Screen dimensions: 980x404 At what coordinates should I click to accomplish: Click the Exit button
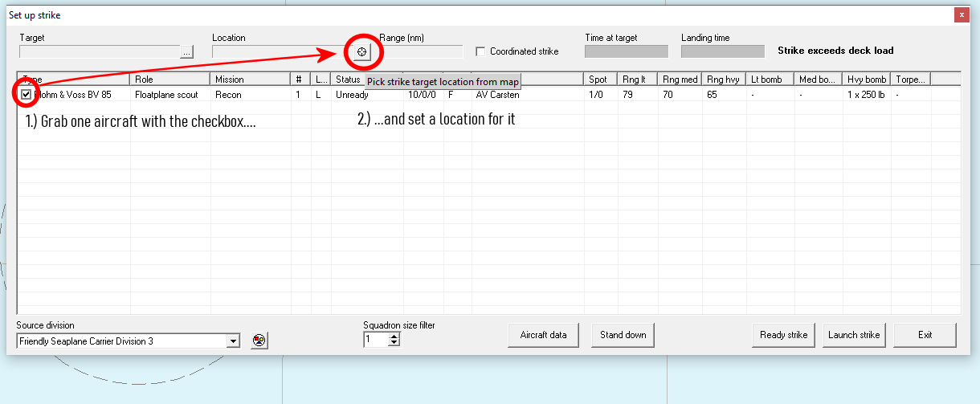pyautogui.click(x=925, y=335)
